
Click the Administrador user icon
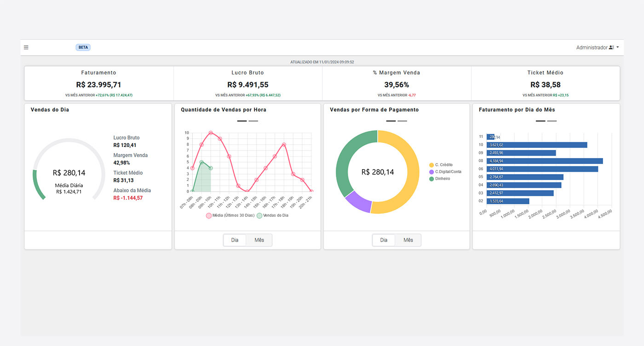click(x=611, y=47)
